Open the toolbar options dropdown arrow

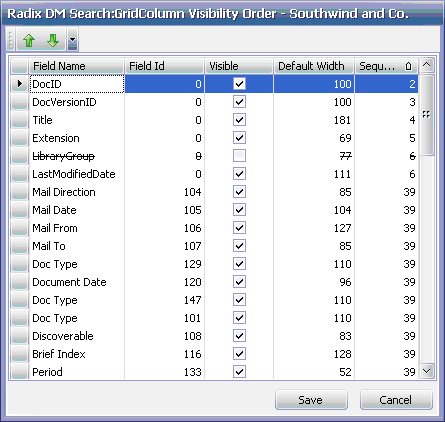(x=73, y=39)
